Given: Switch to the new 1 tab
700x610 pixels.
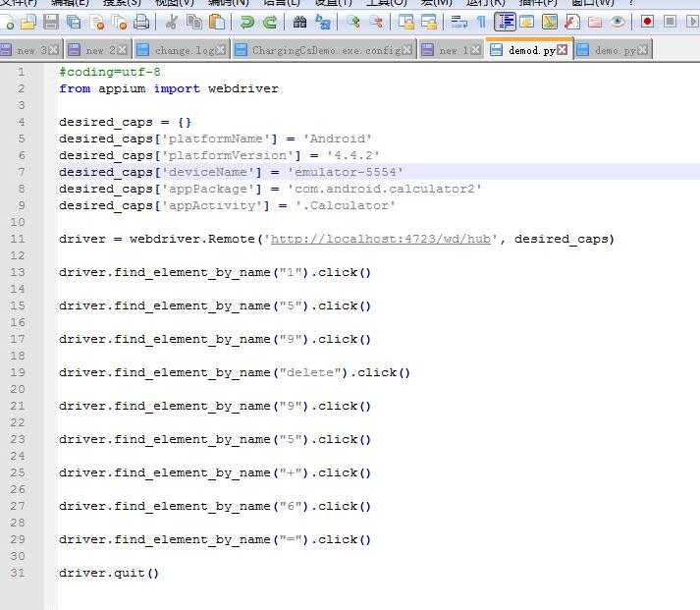Looking at the screenshot, I should [x=450, y=50].
